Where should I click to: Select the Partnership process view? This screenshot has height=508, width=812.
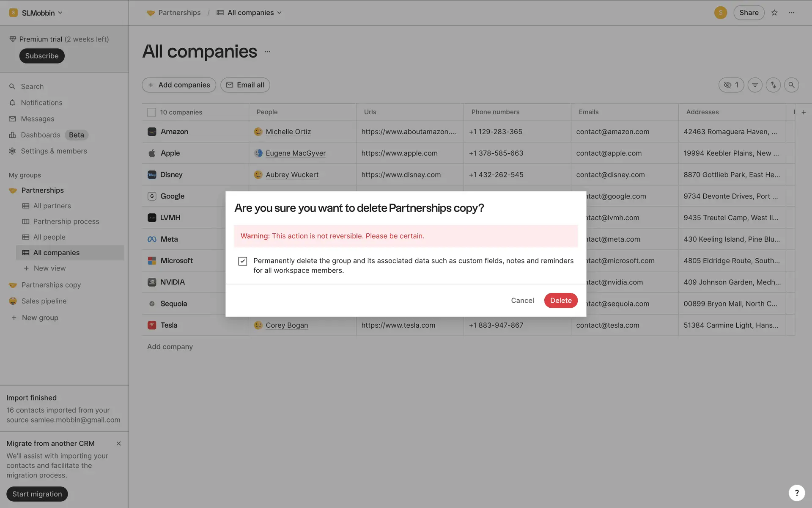(66, 221)
